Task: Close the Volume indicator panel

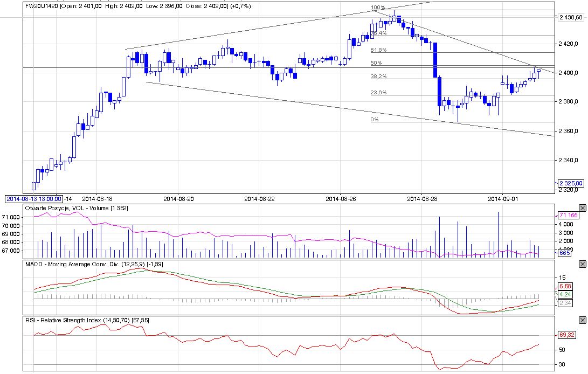Action: point(583,208)
